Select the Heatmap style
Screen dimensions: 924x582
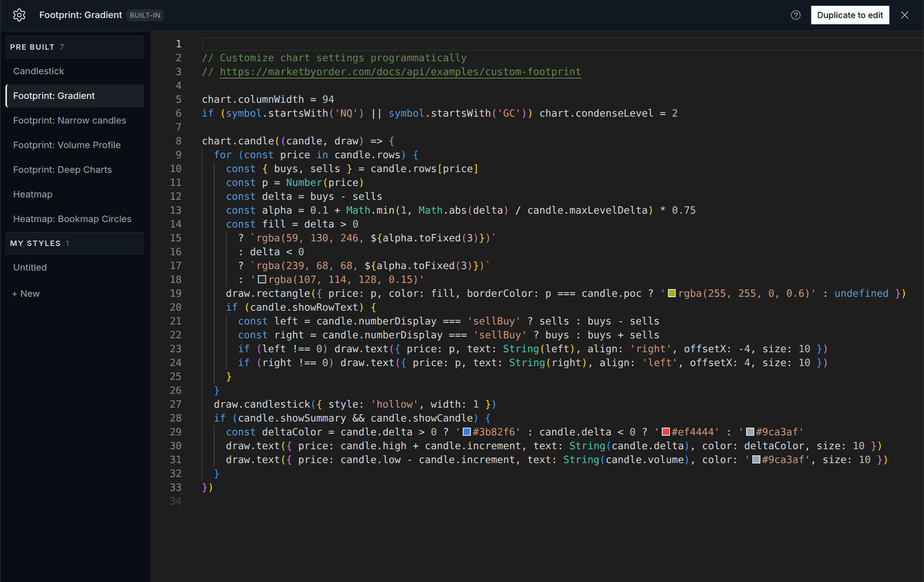75,195
